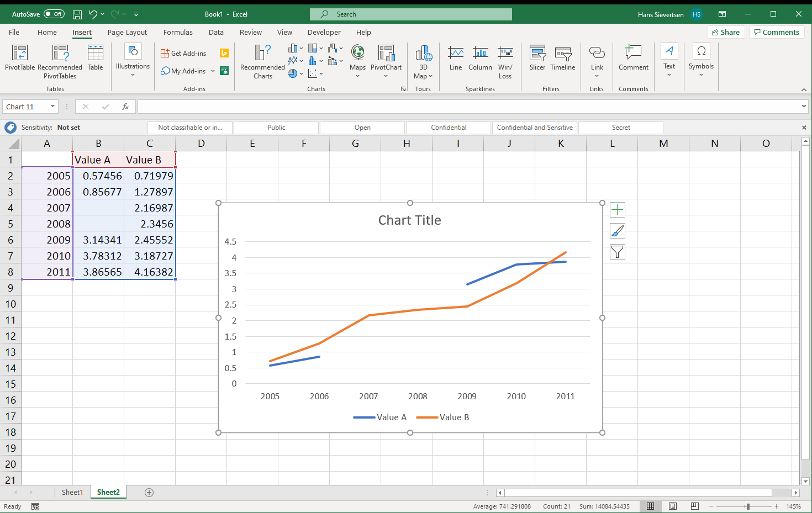812x513 pixels.
Task: Insert a scatter or bubble chart
Action: coord(315,73)
